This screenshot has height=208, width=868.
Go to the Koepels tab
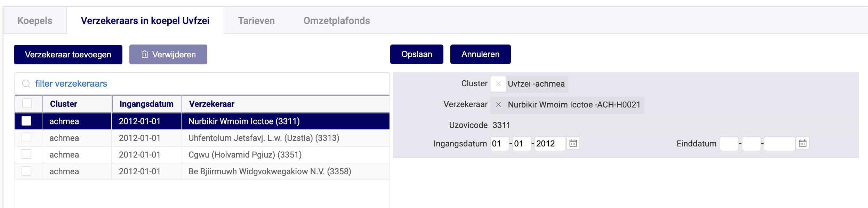click(35, 21)
